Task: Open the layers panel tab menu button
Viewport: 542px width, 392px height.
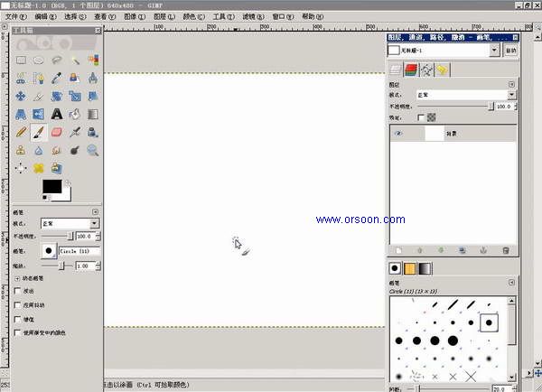Action: pyautogui.click(x=511, y=84)
